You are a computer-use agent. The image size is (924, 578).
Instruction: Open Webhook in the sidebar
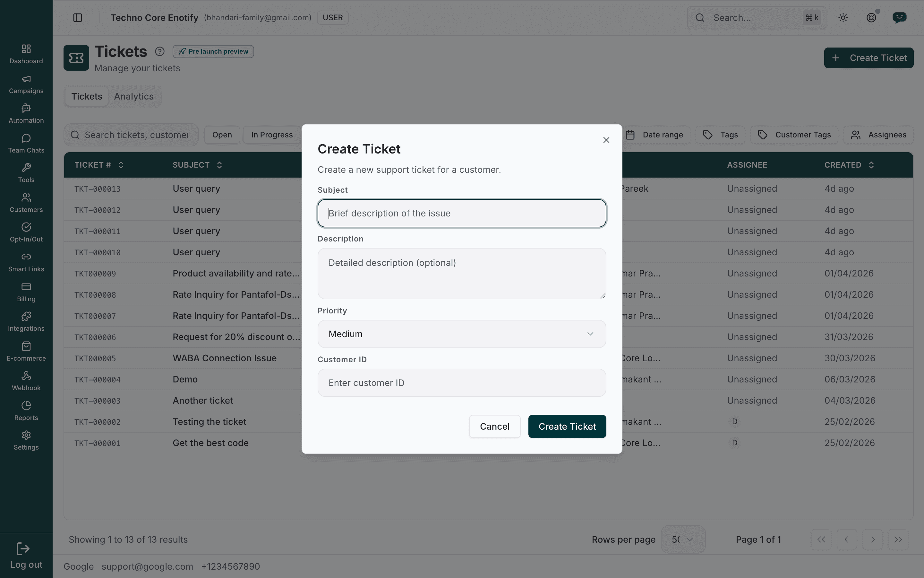point(26,381)
